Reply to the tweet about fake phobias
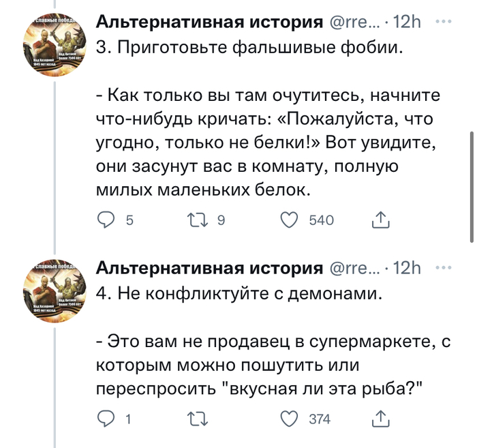The height and width of the screenshot is (448, 477). (x=108, y=220)
